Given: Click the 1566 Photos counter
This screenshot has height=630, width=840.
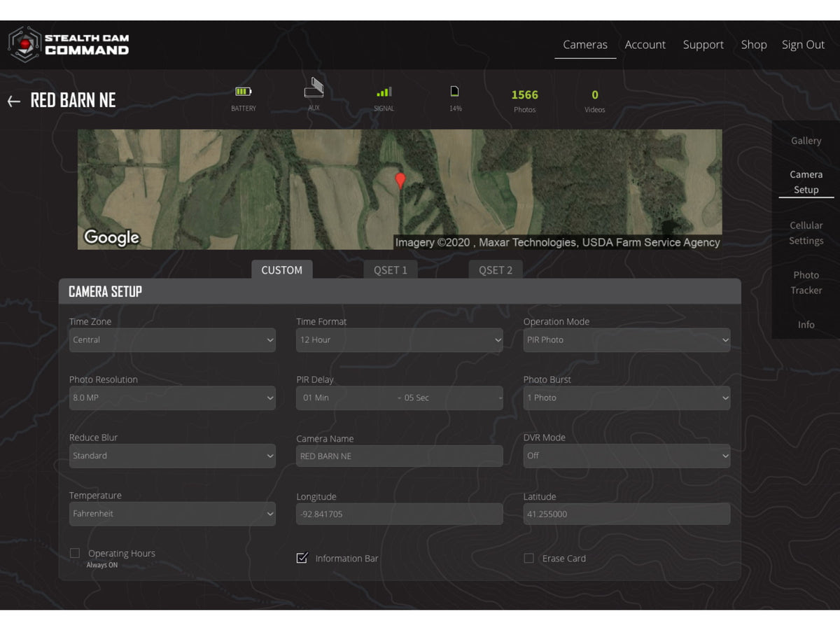Looking at the screenshot, I should tap(525, 101).
